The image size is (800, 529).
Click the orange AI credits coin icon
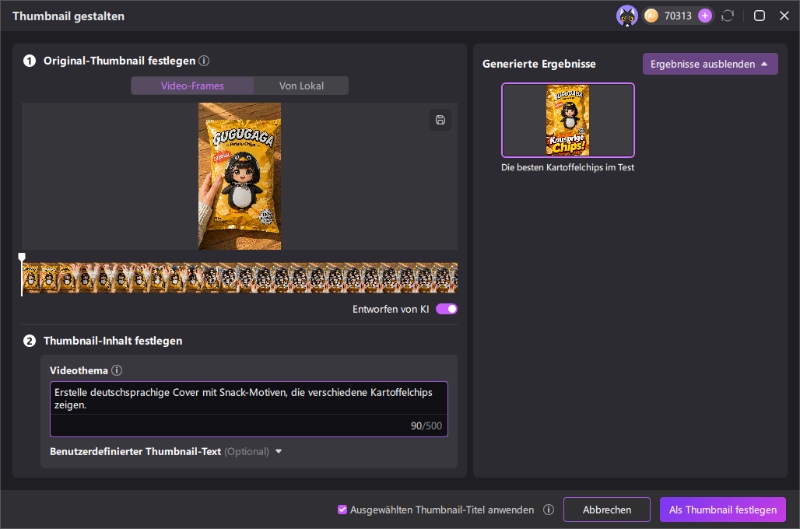click(x=651, y=16)
